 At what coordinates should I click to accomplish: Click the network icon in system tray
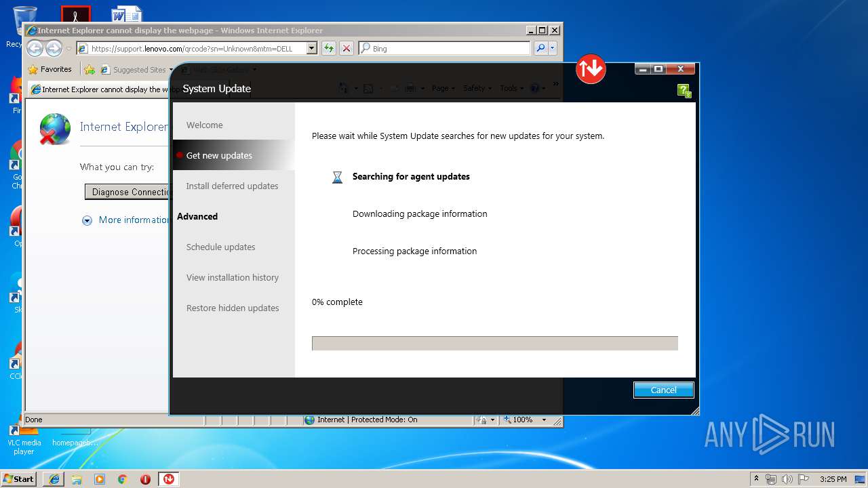click(771, 479)
